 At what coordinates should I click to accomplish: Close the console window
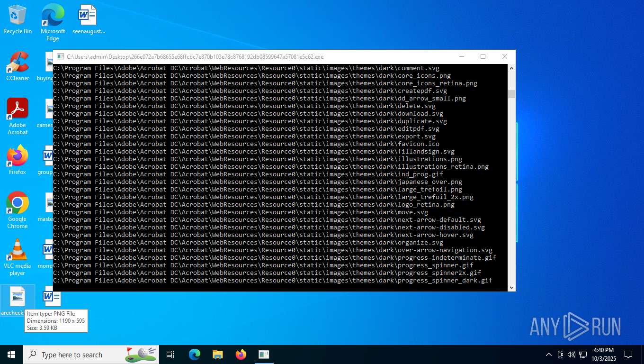tap(505, 56)
